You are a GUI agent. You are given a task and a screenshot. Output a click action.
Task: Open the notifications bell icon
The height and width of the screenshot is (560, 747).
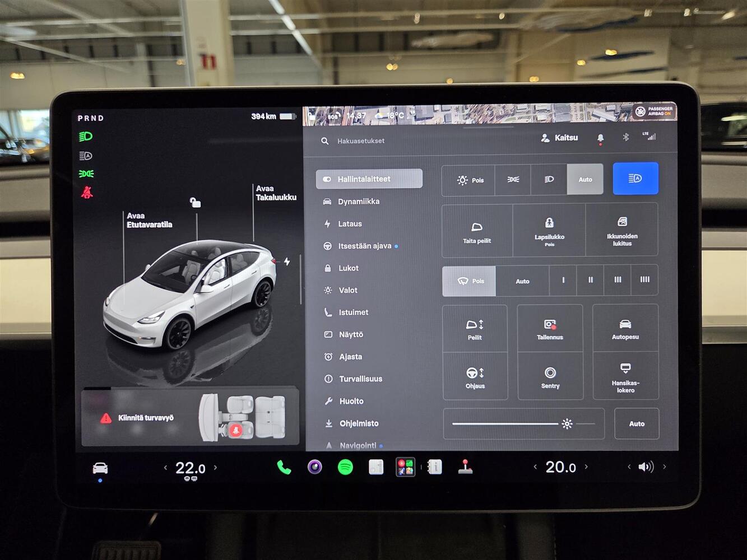coord(600,138)
